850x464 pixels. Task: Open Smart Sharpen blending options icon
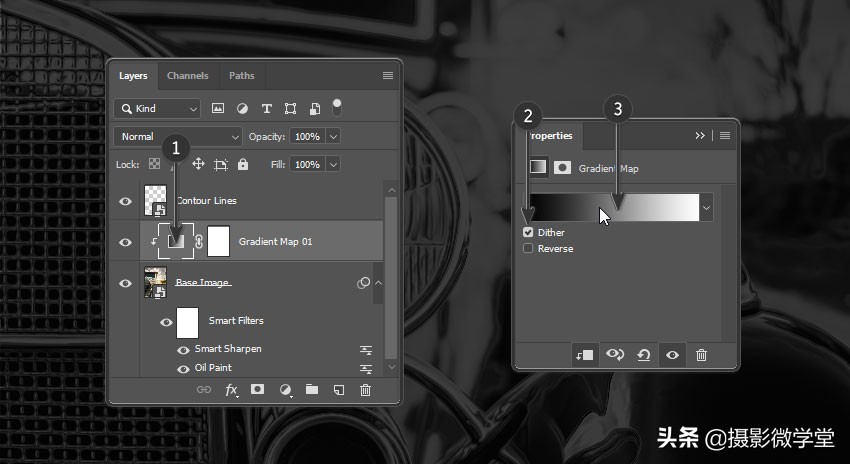(366, 350)
